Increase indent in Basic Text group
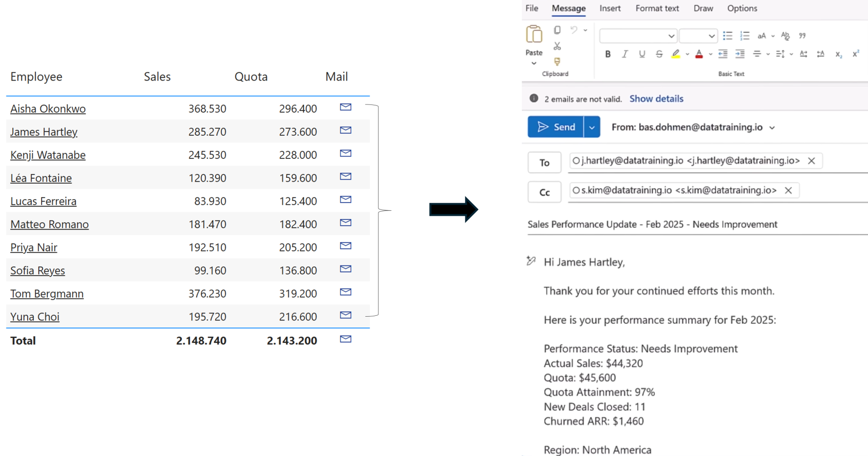The height and width of the screenshot is (456, 868). (740, 54)
